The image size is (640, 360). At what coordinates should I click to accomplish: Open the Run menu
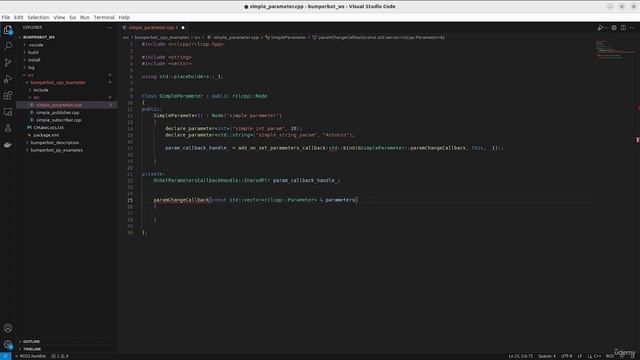(x=84, y=18)
